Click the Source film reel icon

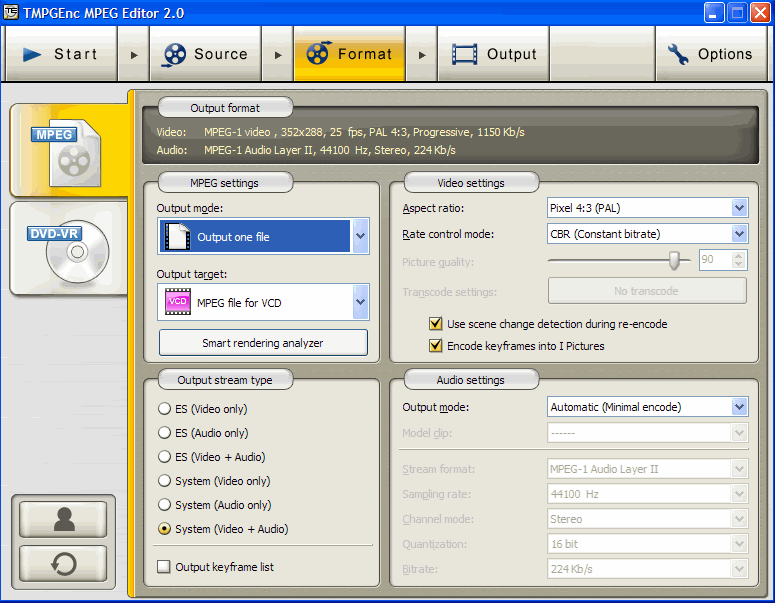tap(174, 54)
